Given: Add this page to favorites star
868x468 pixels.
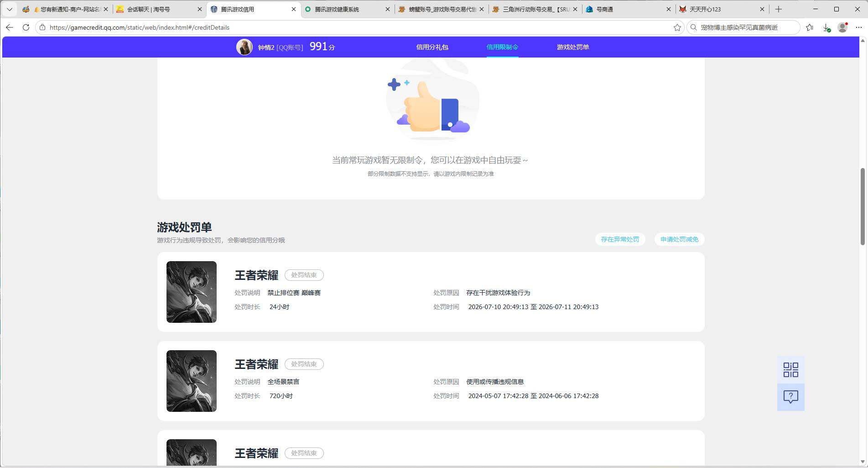Looking at the screenshot, I should tap(677, 27).
